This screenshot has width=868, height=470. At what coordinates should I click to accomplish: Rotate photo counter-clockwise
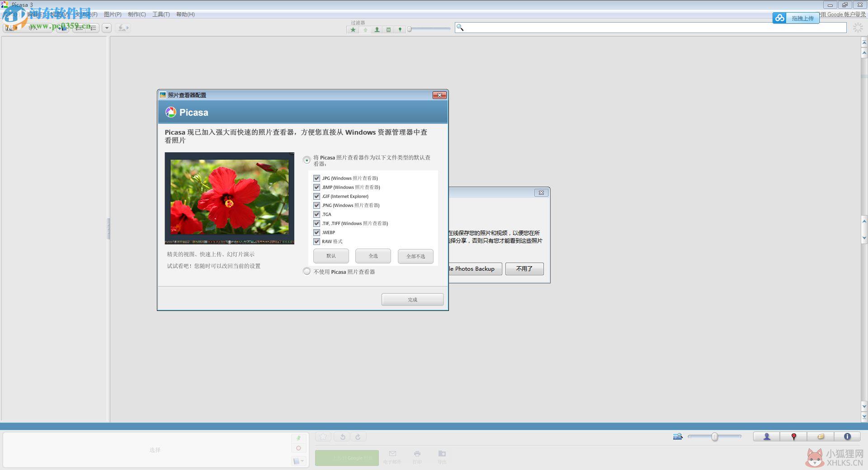(x=343, y=437)
